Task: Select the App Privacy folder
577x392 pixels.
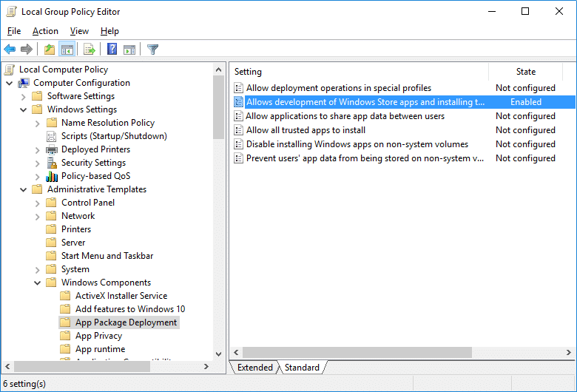Action: point(98,336)
